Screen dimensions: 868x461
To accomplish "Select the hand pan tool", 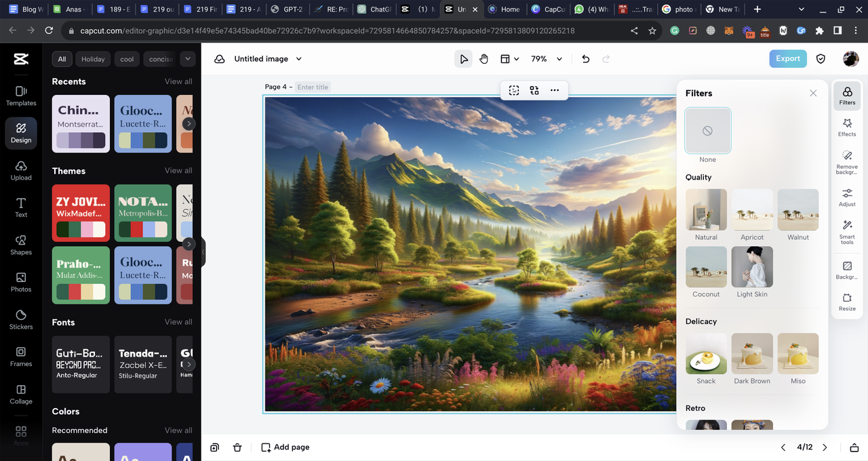I will click(484, 59).
